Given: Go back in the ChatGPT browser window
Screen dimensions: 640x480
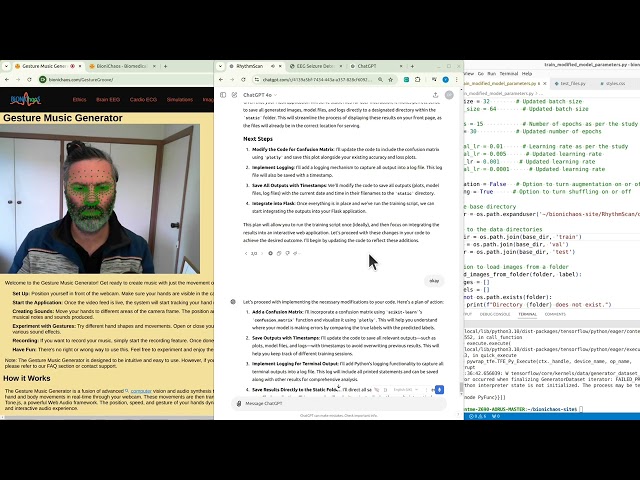Looking at the screenshot, I should [x=221, y=80].
